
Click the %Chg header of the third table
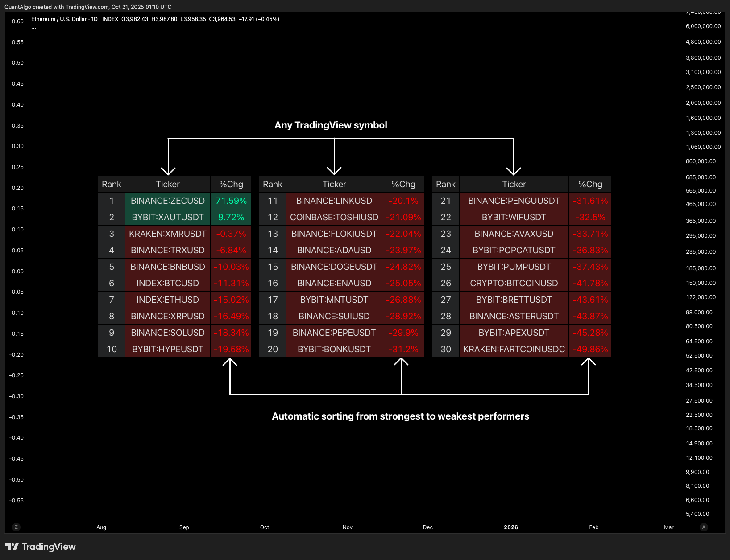590,184
